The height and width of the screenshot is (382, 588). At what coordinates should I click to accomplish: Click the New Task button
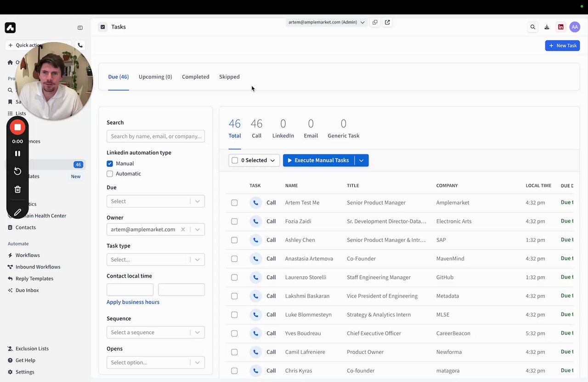(x=562, y=46)
